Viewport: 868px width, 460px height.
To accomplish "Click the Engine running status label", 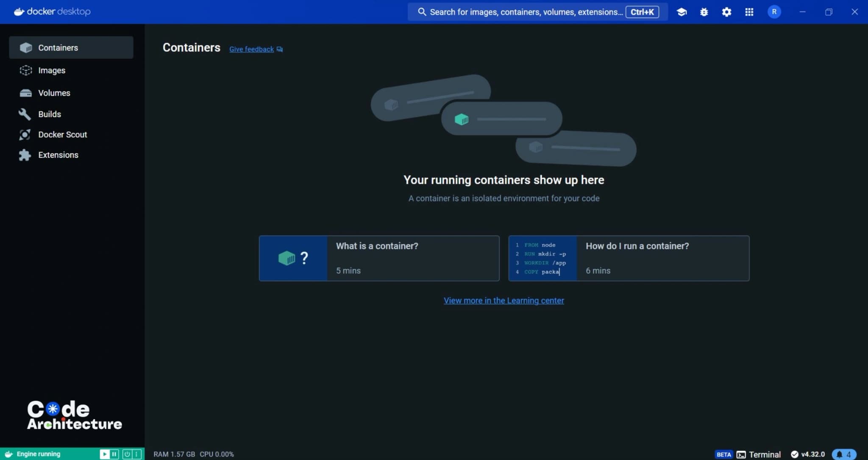I will (39, 454).
